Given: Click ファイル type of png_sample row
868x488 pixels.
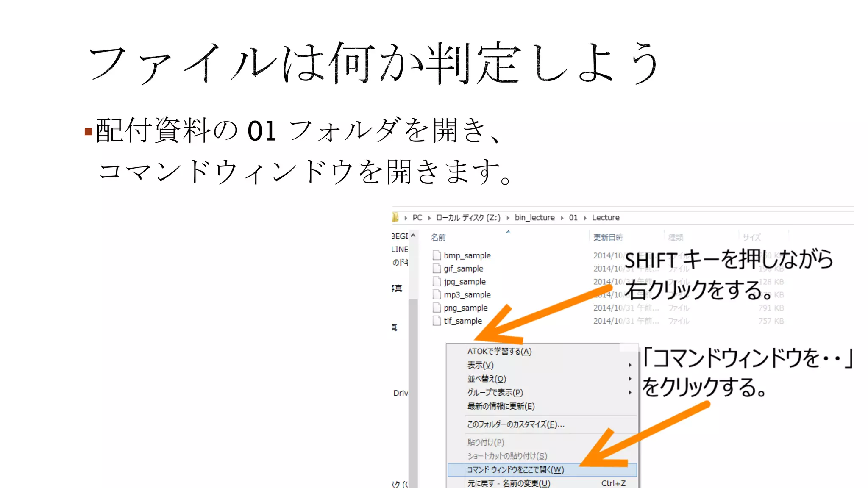Looking at the screenshot, I should [x=679, y=308].
